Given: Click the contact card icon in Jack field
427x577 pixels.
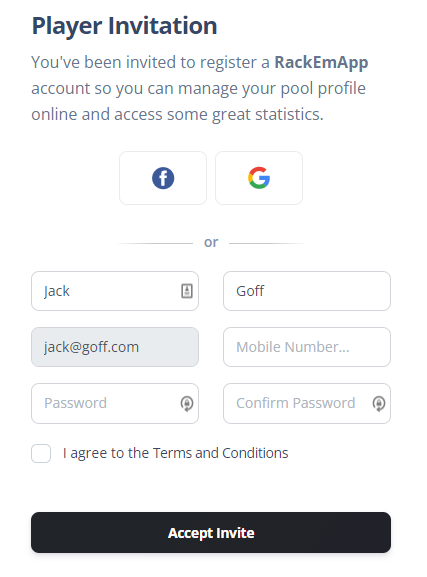Looking at the screenshot, I should [x=187, y=291].
